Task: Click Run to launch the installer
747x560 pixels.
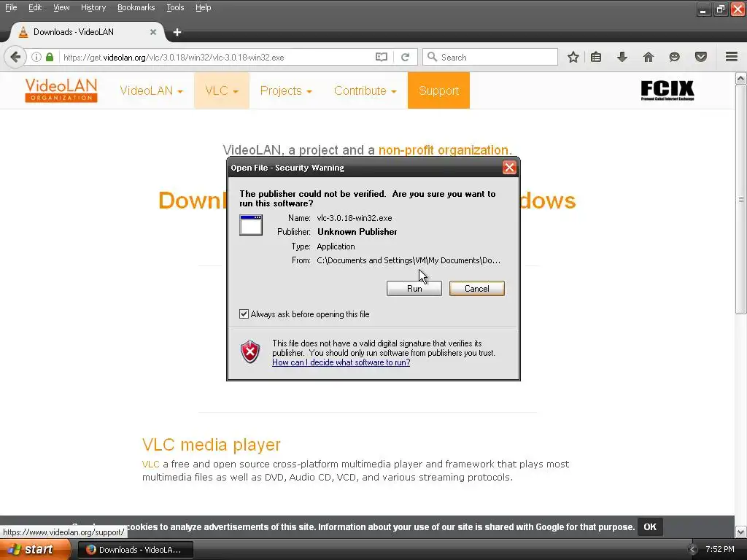Action: (x=414, y=289)
